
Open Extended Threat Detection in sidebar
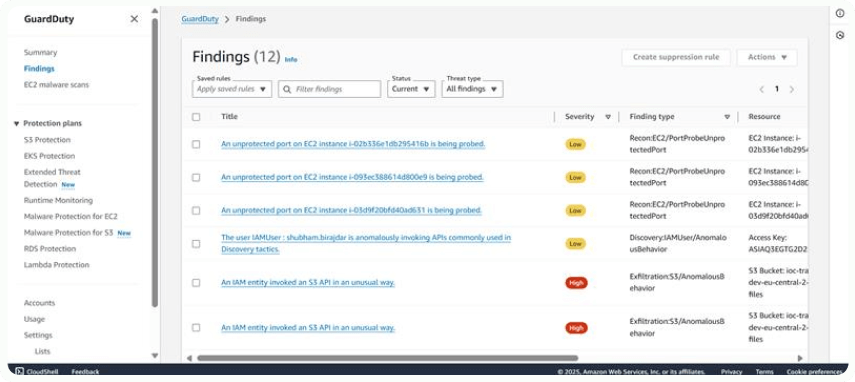coord(52,178)
